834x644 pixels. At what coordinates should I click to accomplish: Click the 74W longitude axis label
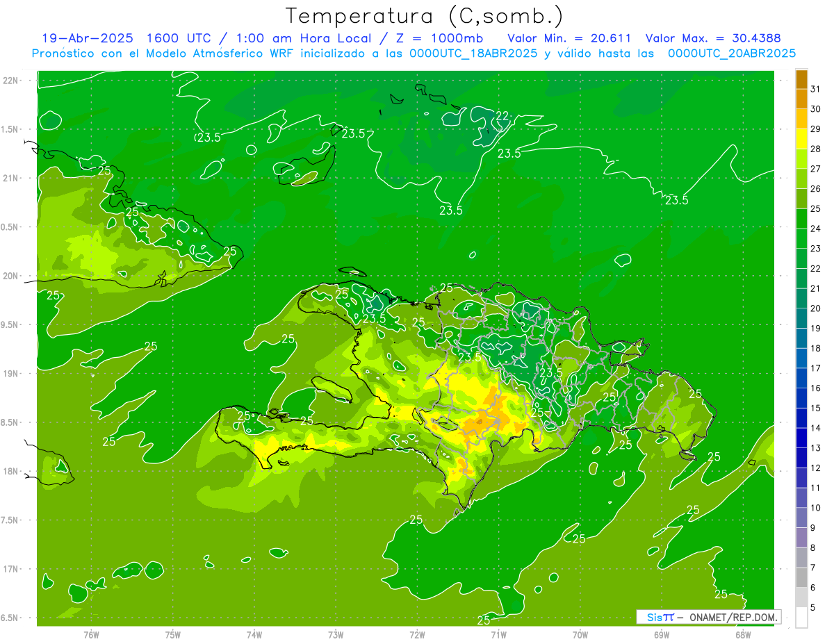pos(254,635)
